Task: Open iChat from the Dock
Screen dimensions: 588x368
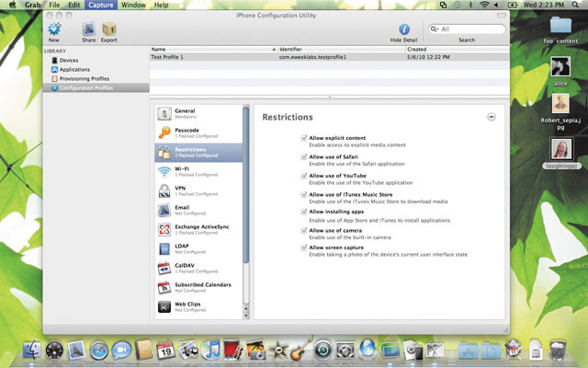Action: tap(121, 351)
